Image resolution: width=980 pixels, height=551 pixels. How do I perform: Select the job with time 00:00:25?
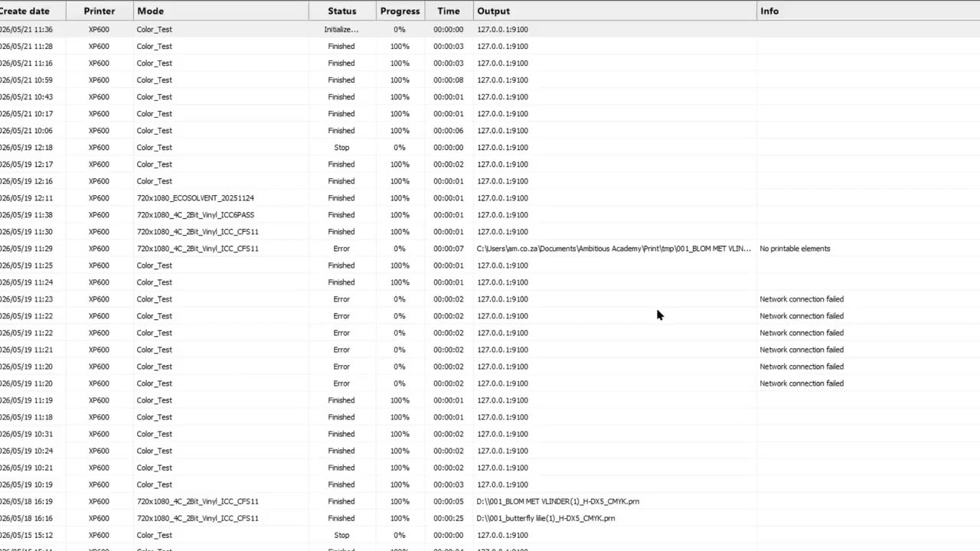(x=490, y=518)
